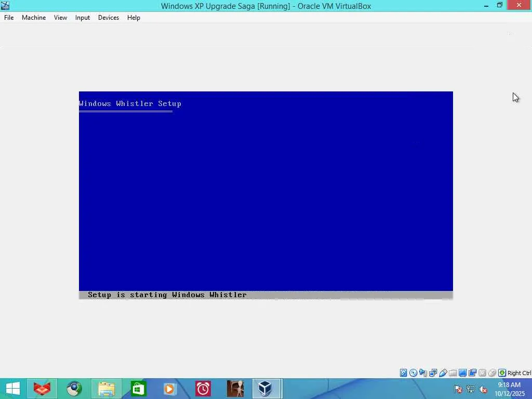This screenshot has height=399, width=532.
Task: Open the Action Center flag tray icon
Action: coord(458,389)
